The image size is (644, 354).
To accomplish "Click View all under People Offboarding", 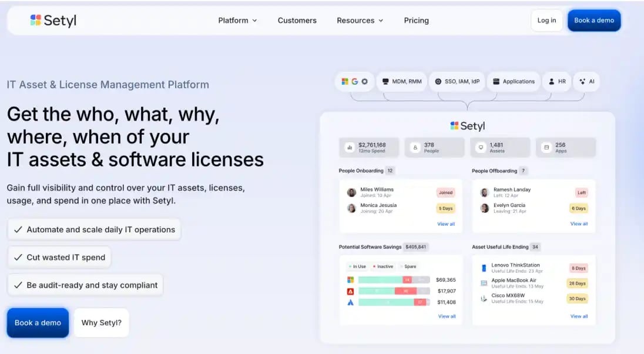I will (x=579, y=224).
